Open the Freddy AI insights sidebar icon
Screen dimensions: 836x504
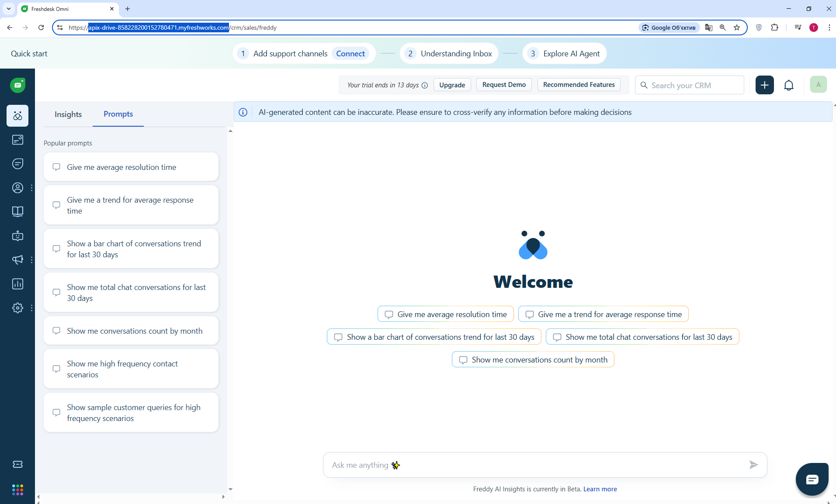[17, 116]
